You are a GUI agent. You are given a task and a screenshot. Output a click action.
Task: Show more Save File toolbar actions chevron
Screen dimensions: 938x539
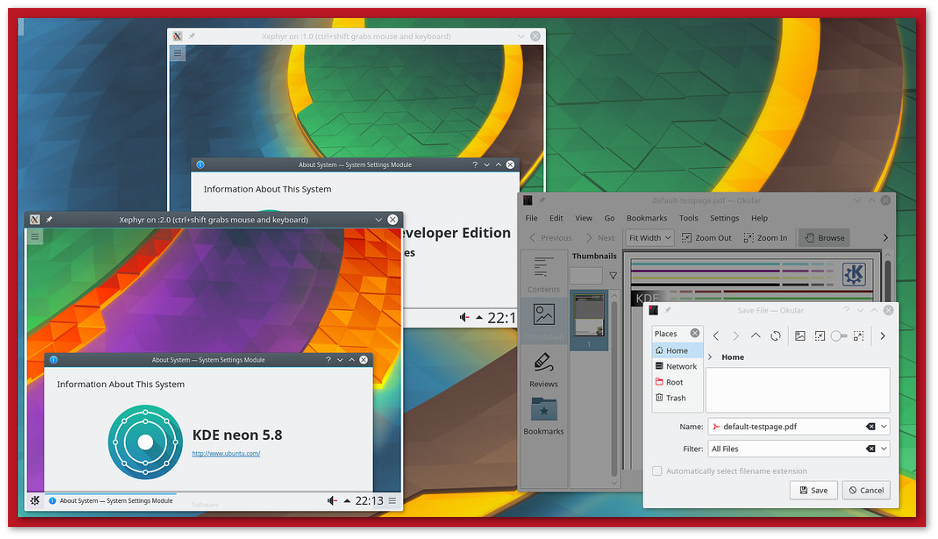(x=883, y=336)
